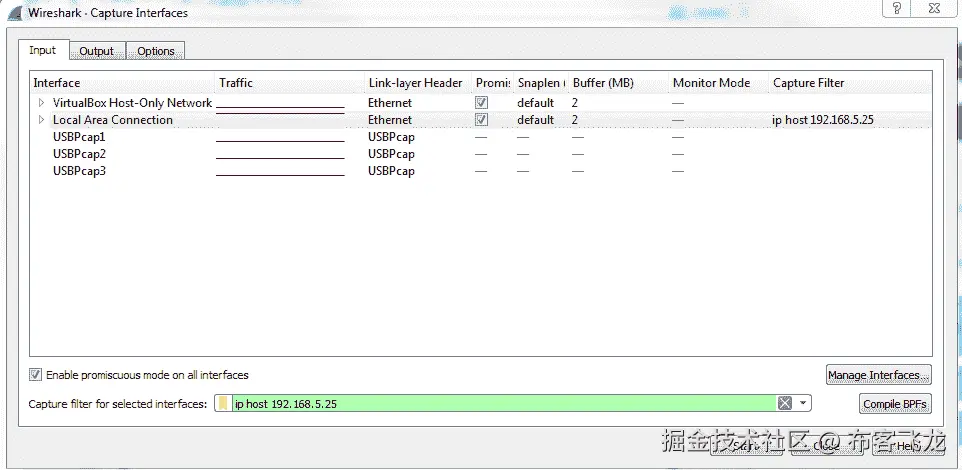Click the Ethernet cell for Local Area Connection
The height and width of the screenshot is (470, 962).
(x=390, y=120)
